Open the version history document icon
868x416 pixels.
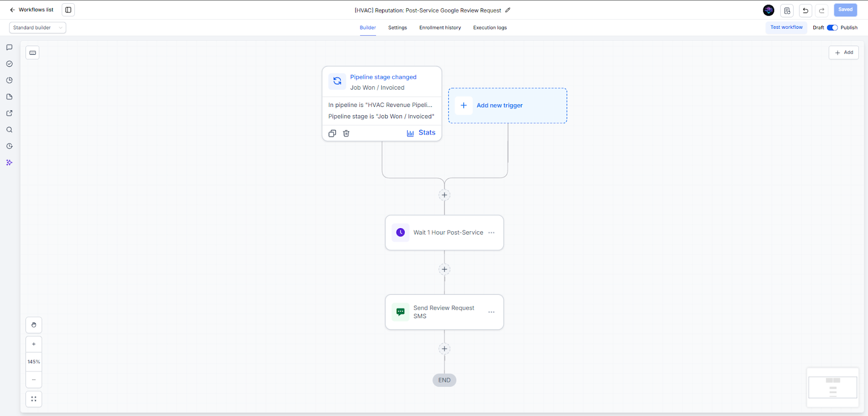pyautogui.click(x=787, y=10)
